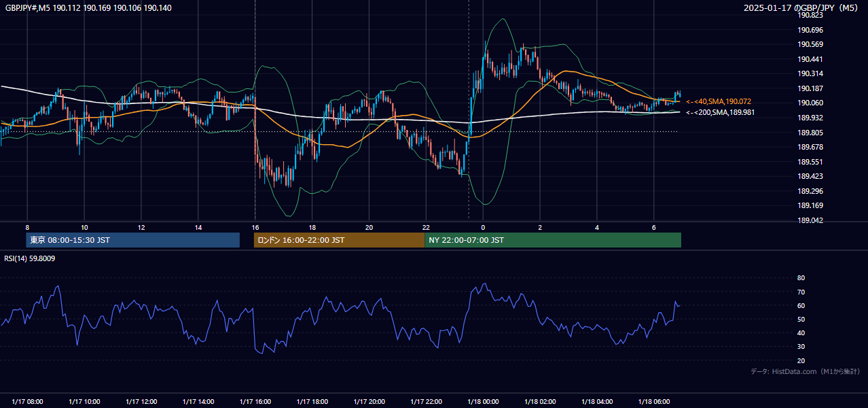
Task: Select the ロンドン 16:00-22:00 JST session bar
Action: point(340,240)
